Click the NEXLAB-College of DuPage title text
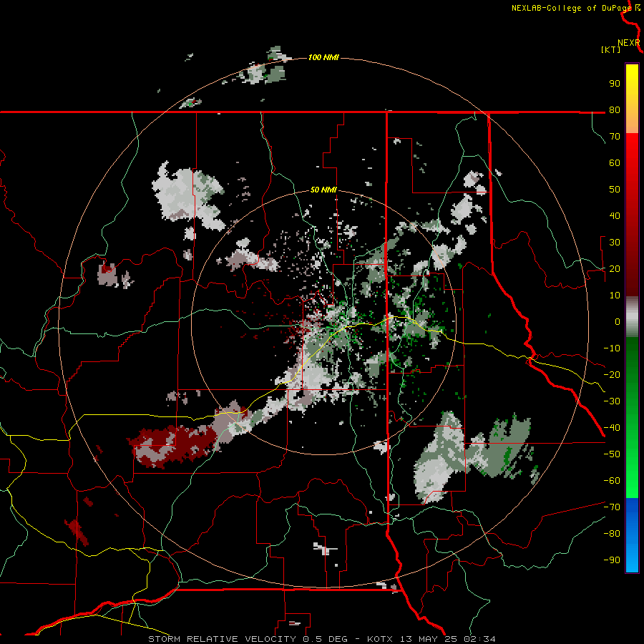 tap(572, 8)
